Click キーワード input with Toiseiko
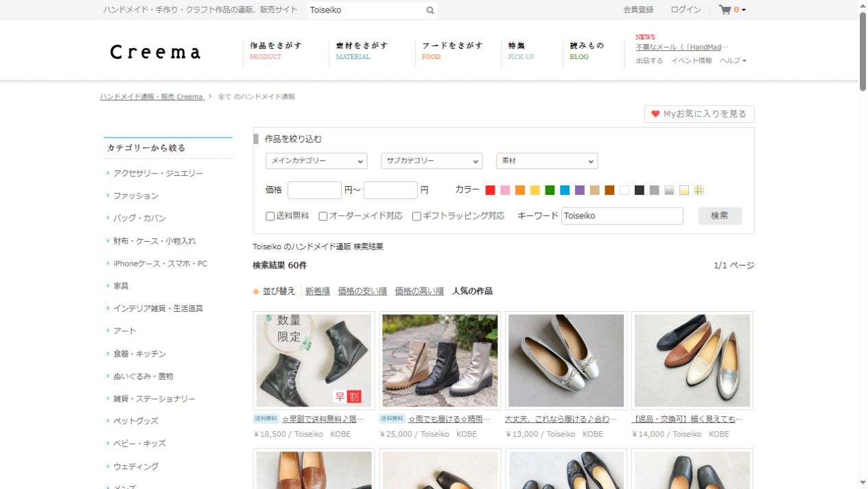Viewport: 868px width, 489px height. coord(622,216)
